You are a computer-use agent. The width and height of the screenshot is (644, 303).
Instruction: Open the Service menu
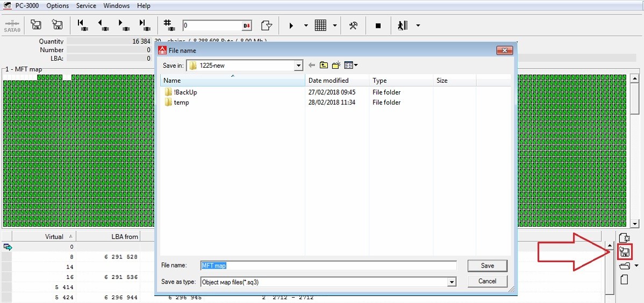pyautogui.click(x=85, y=6)
